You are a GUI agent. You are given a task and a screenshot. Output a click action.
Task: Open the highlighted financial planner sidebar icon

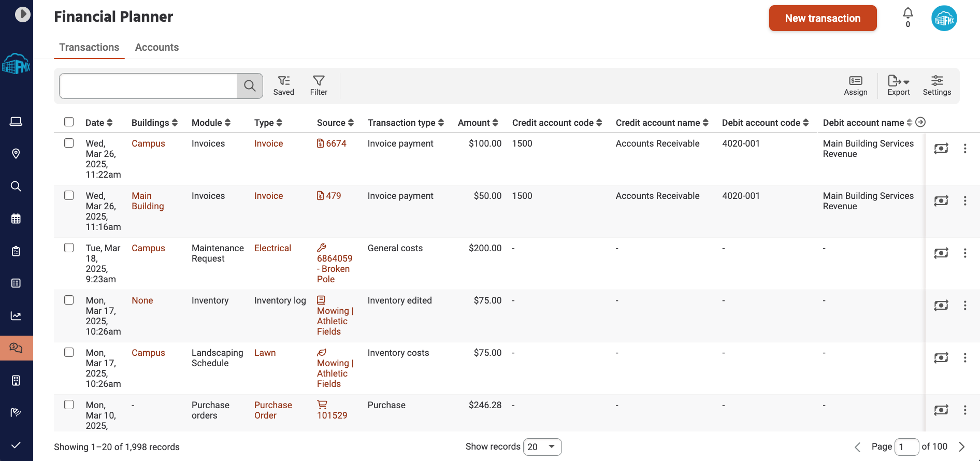[17, 348]
